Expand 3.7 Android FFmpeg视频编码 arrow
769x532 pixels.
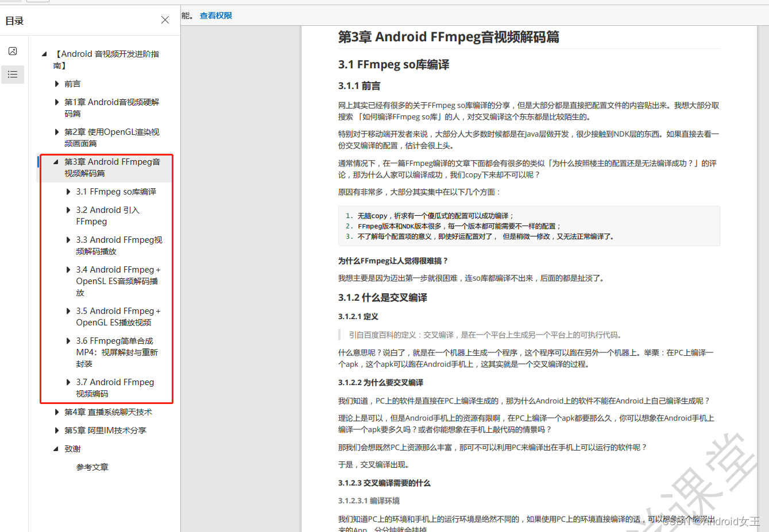click(x=68, y=382)
